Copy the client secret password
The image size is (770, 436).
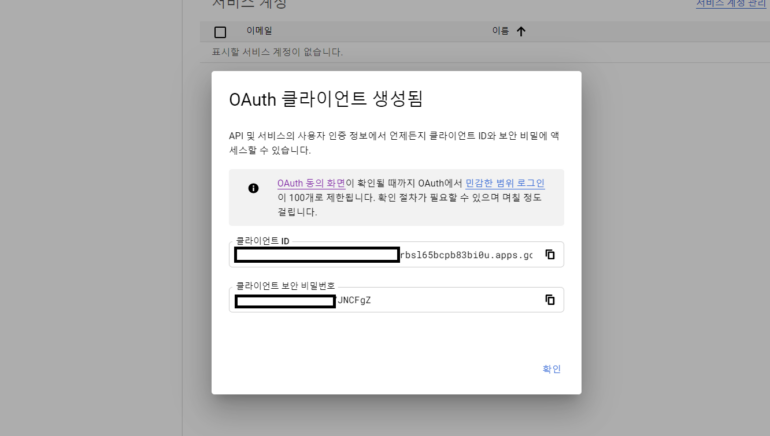point(549,300)
